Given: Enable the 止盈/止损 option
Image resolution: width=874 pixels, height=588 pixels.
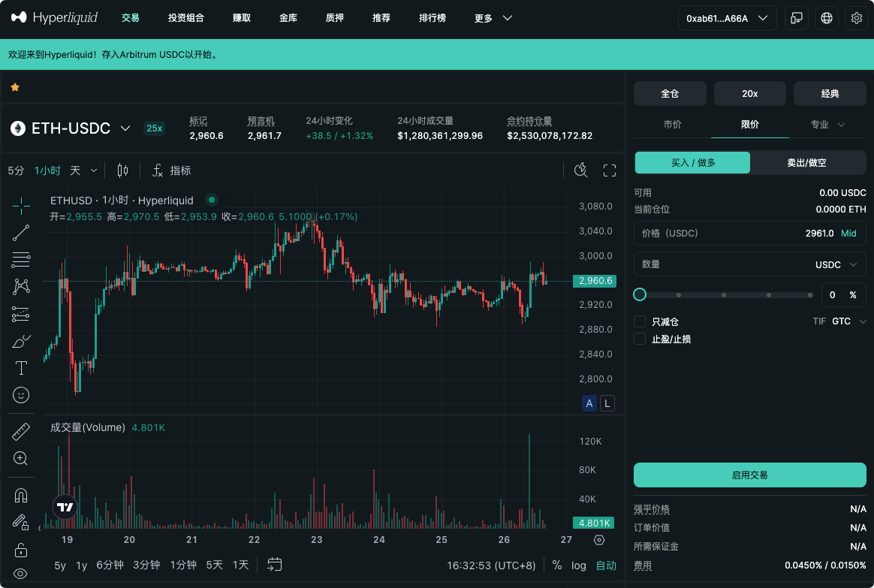Looking at the screenshot, I should (x=640, y=339).
